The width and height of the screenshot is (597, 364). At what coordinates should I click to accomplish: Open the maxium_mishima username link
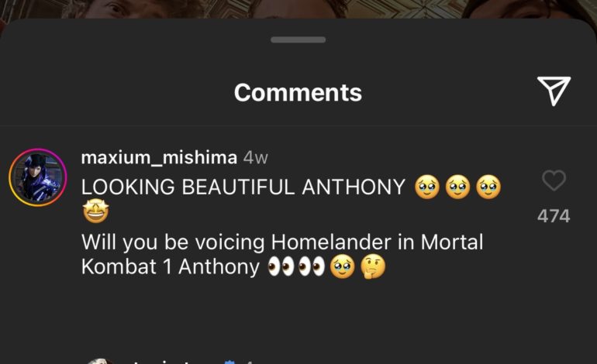[x=159, y=157]
